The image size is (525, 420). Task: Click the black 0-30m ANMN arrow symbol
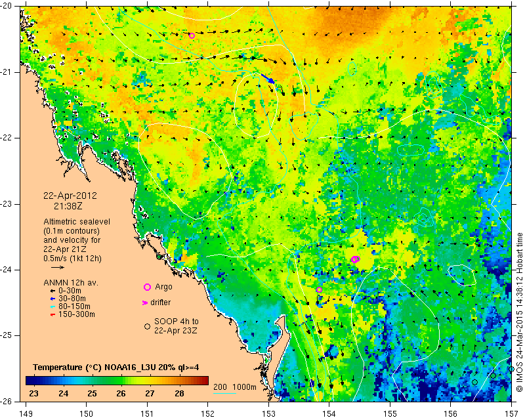[x=52, y=291]
